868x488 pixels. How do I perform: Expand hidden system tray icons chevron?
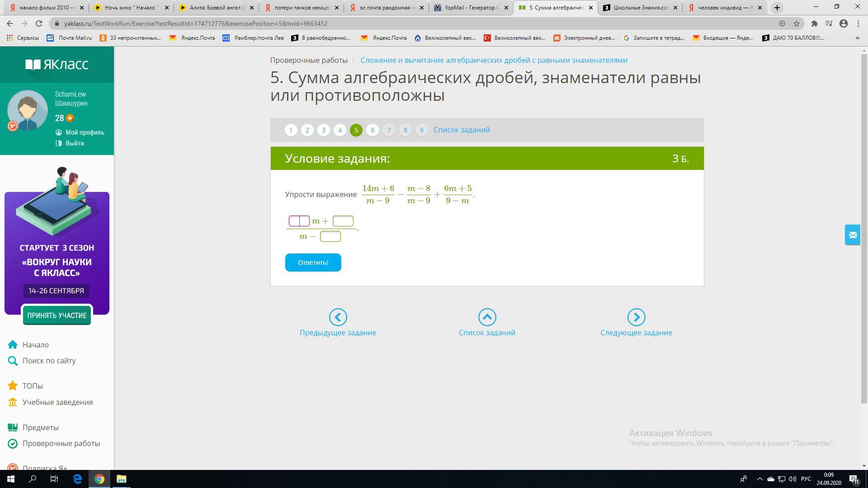pos(759,479)
